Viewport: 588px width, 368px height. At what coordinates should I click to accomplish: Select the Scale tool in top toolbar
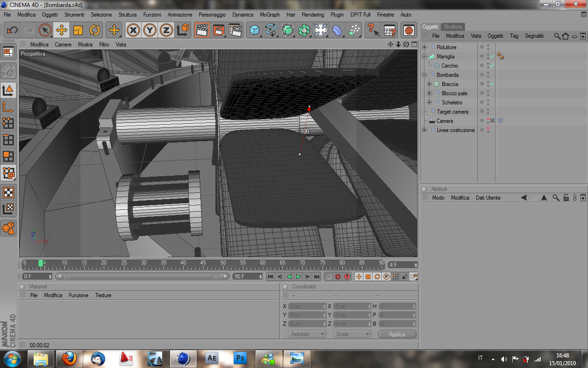point(78,30)
